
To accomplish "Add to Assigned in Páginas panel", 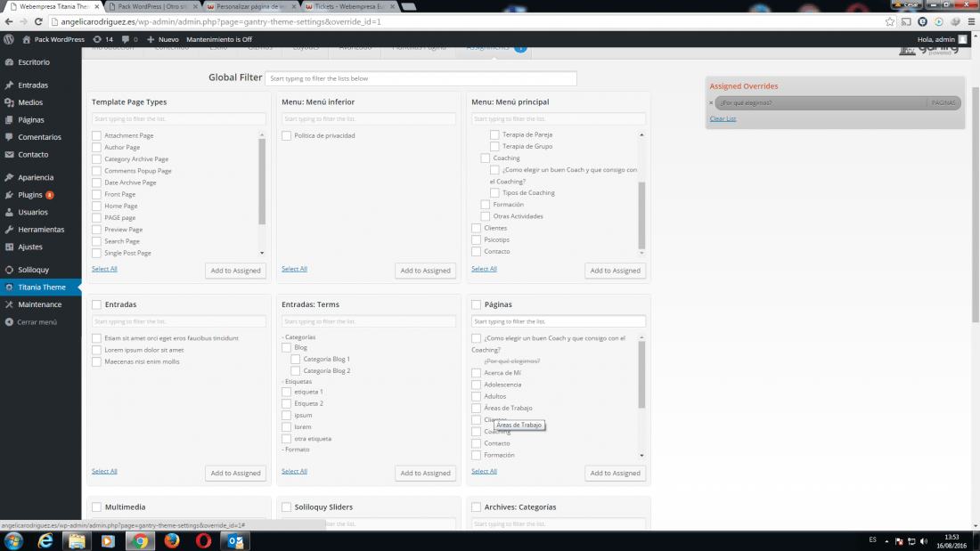I will 615,473.
